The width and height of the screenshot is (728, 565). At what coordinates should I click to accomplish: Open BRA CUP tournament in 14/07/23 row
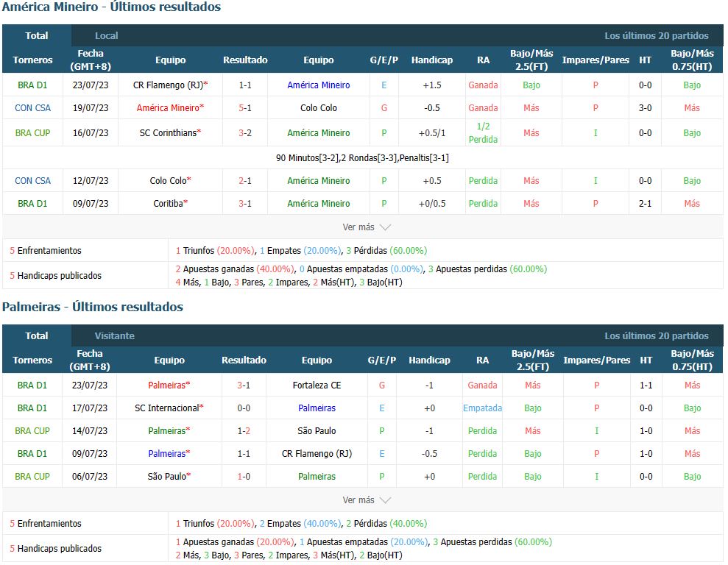pyautogui.click(x=32, y=430)
